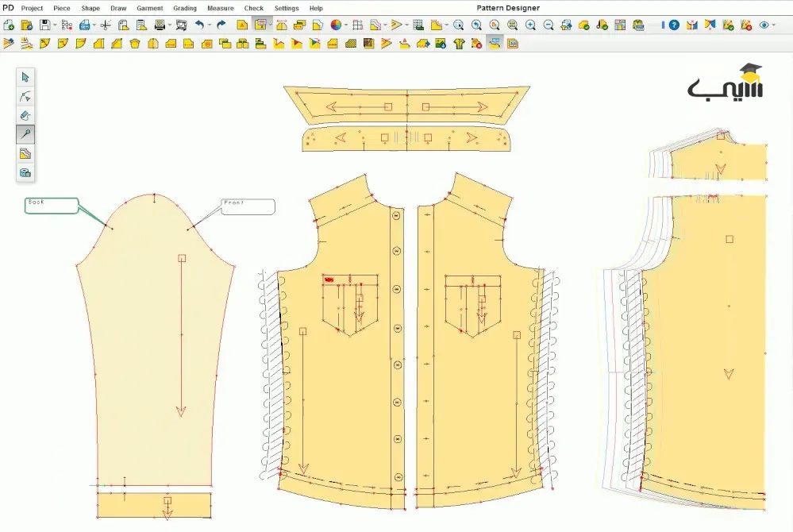This screenshot has width=793, height=532.
Task: Click the Undo arrow in the toolbar
Action: coord(199,25)
